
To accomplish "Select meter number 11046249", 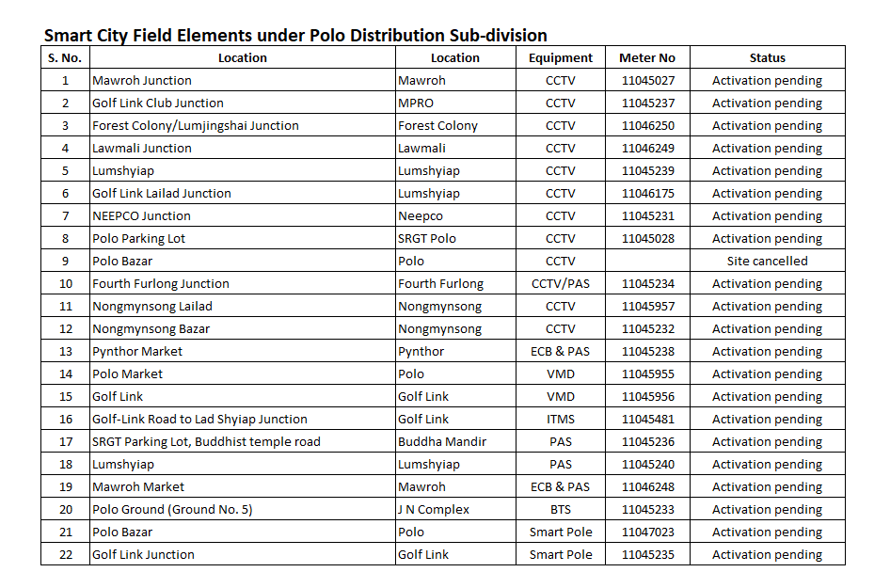I will pos(647,148).
